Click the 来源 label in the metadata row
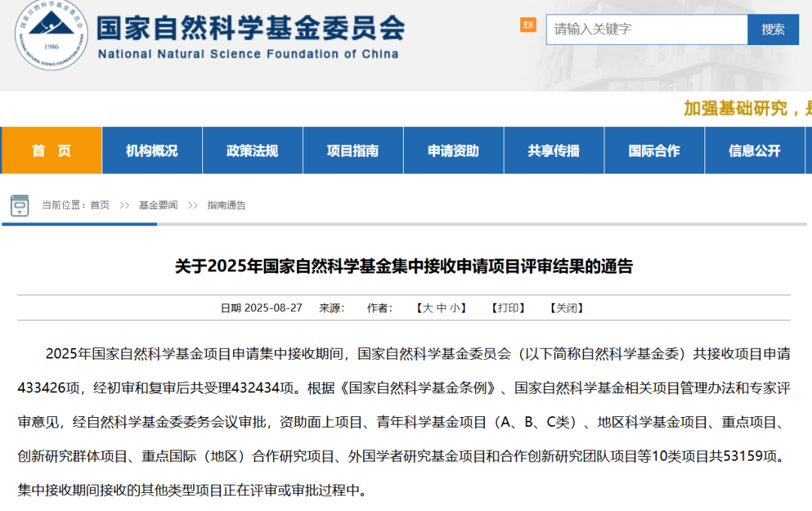The width and height of the screenshot is (812, 511). coord(332,308)
